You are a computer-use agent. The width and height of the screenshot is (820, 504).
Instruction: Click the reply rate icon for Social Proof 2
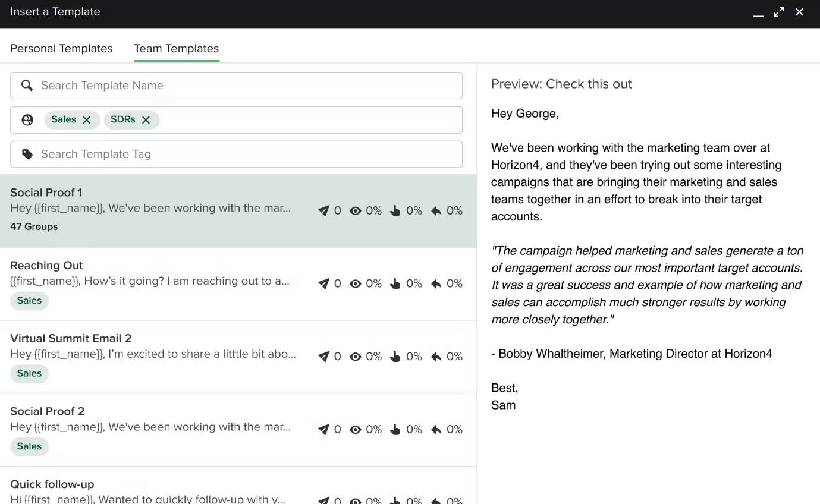coord(436,430)
